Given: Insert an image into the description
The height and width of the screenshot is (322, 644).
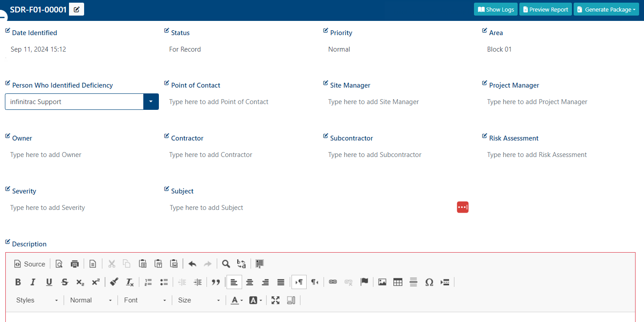Looking at the screenshot, I should click(382, 282).
